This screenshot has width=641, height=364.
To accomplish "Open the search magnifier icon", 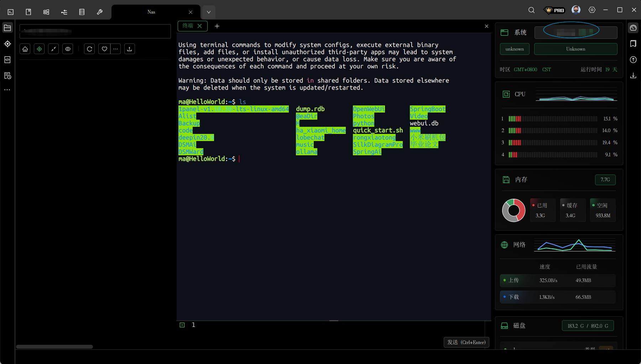I will coord(531,10).
